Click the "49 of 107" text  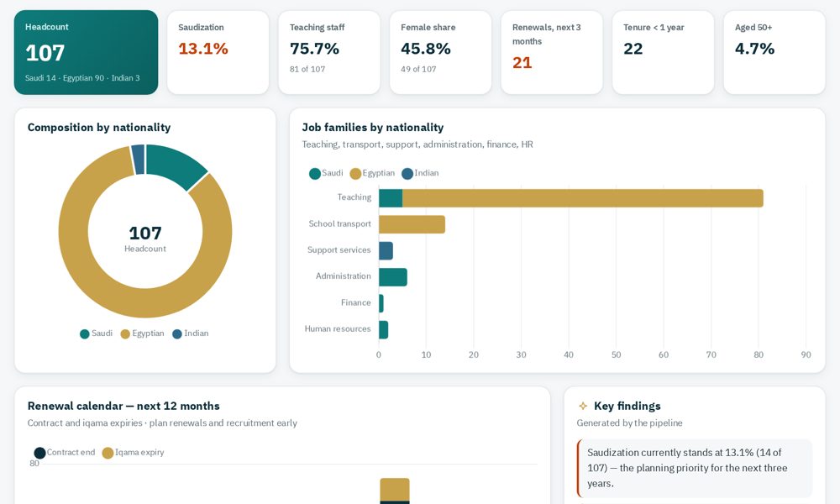pos(418,69)
